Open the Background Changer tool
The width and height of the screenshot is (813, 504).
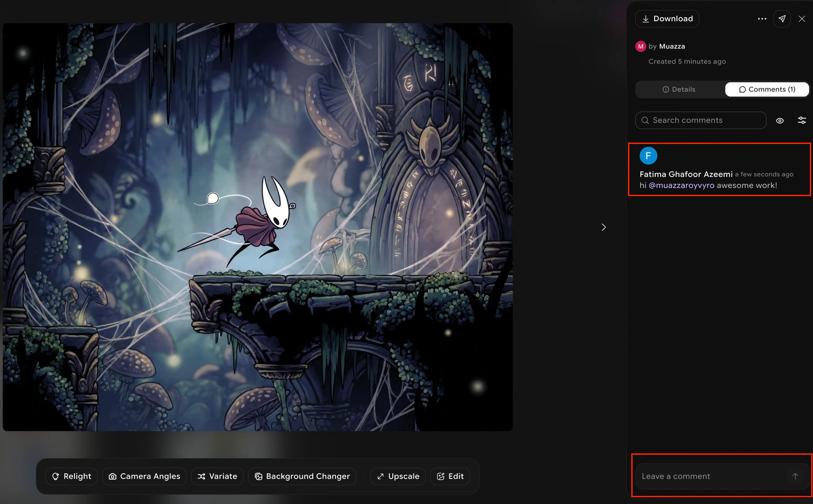[x=302, y=476]
